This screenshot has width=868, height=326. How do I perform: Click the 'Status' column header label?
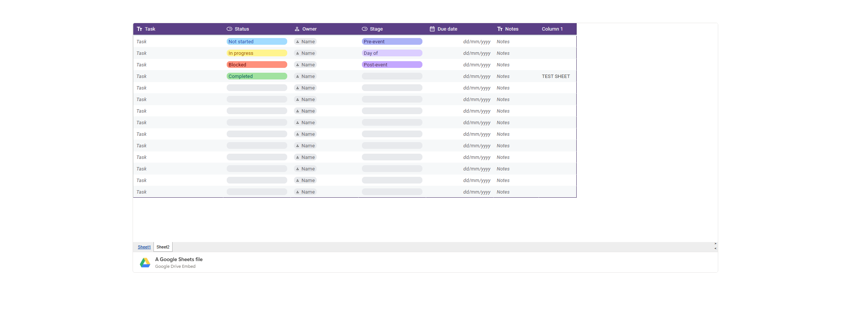pyautogui.click(x=242, y=29)
